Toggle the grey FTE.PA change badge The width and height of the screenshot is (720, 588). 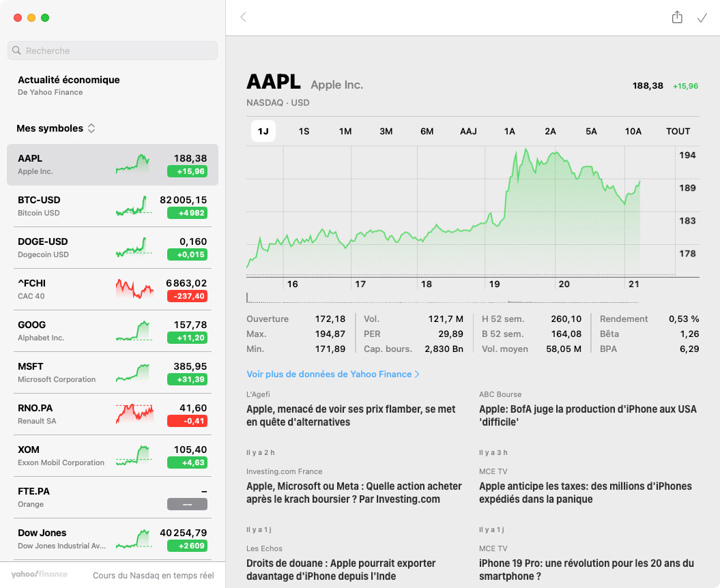click(x=188, y=505)
